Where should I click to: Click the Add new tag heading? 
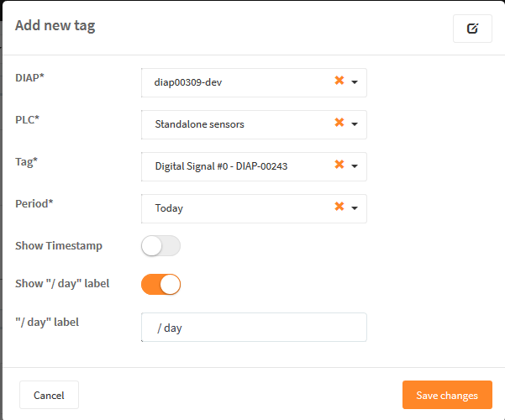click(55, 25)
